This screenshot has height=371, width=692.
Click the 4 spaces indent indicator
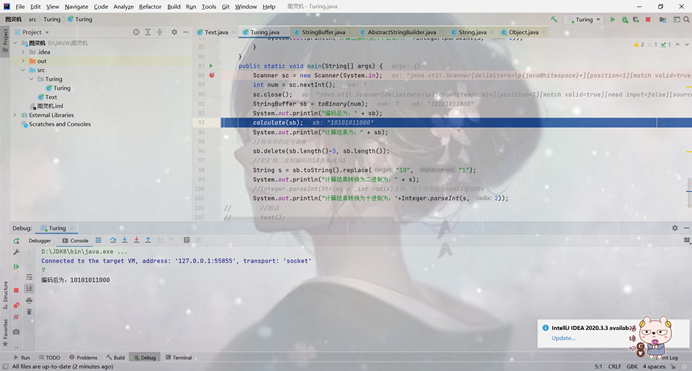tap(654, 367)
